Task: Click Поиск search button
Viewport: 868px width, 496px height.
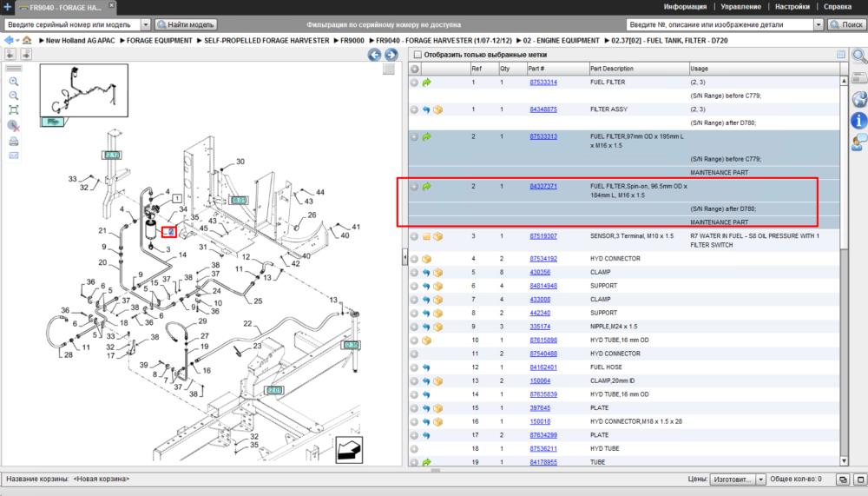Action: (x=846, y=24)
